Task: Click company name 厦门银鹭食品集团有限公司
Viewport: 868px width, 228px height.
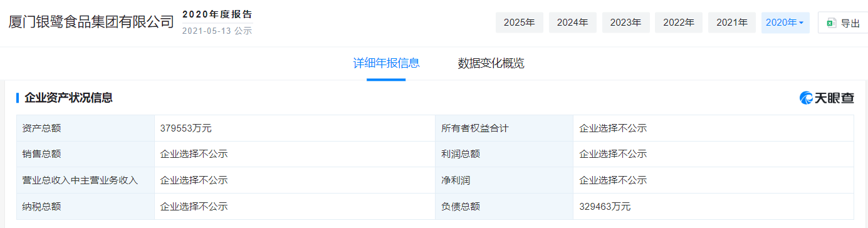Action: tap(91, 22)
